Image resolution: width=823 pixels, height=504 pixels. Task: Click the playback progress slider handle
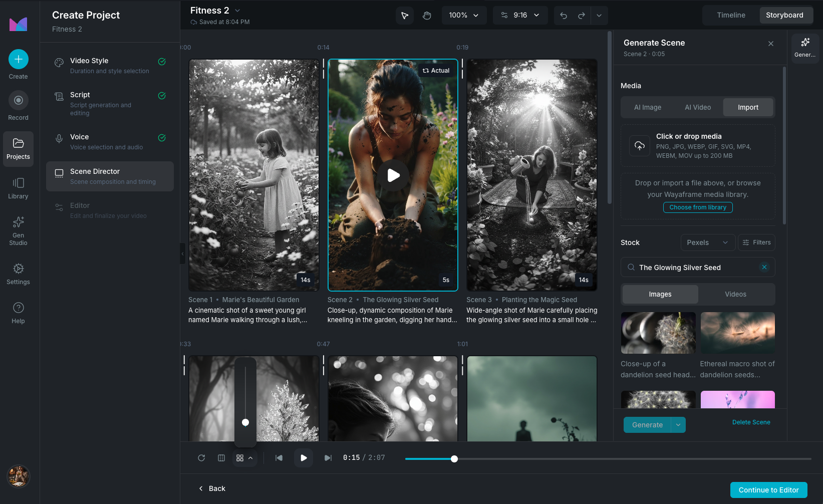click(x=454, y=459)
